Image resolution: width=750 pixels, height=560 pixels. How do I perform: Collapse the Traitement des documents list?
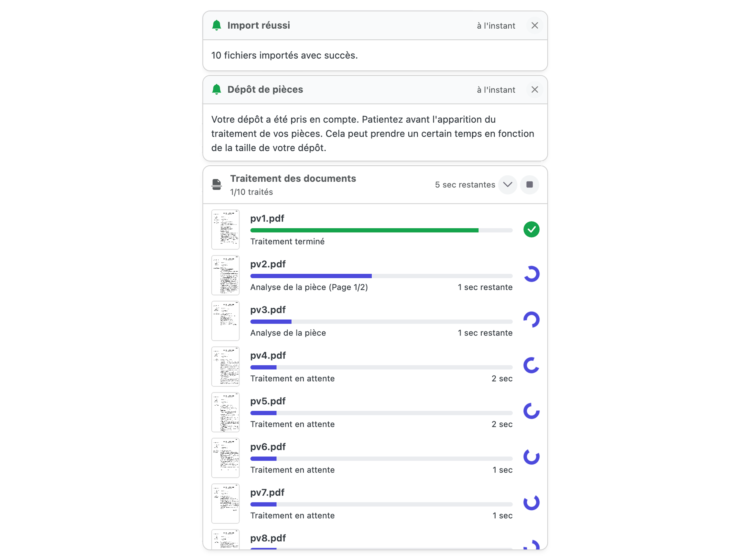(507, 185)
